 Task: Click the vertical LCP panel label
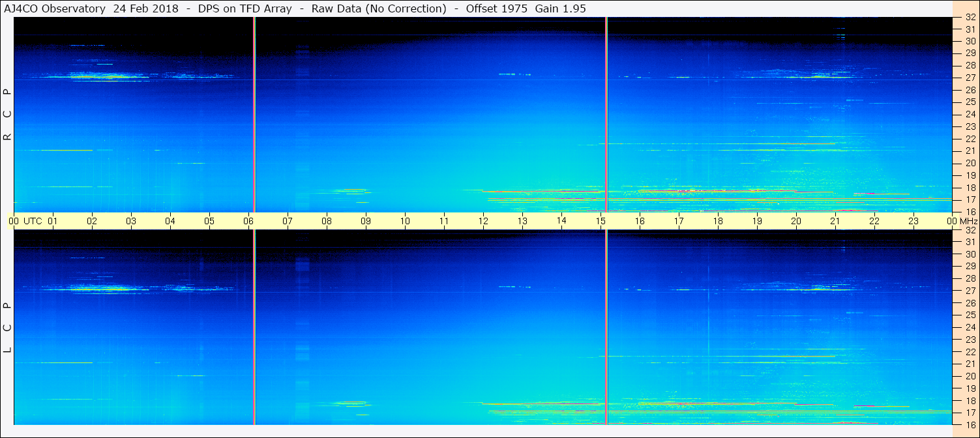point(8,328)
